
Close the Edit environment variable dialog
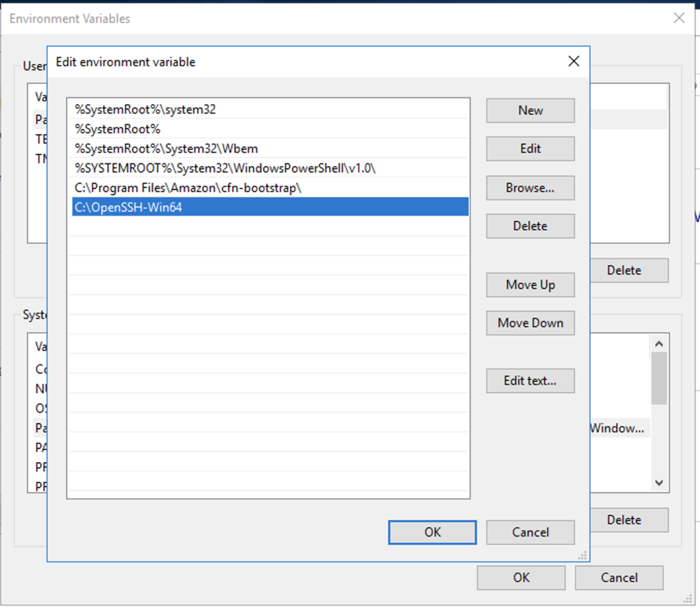[574, 61]
